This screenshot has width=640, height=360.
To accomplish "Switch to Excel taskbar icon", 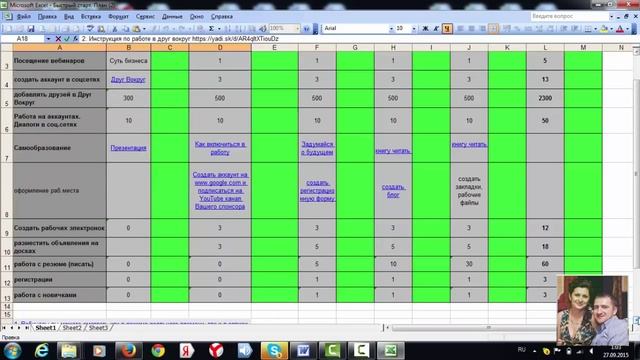I will pos(391,351).
